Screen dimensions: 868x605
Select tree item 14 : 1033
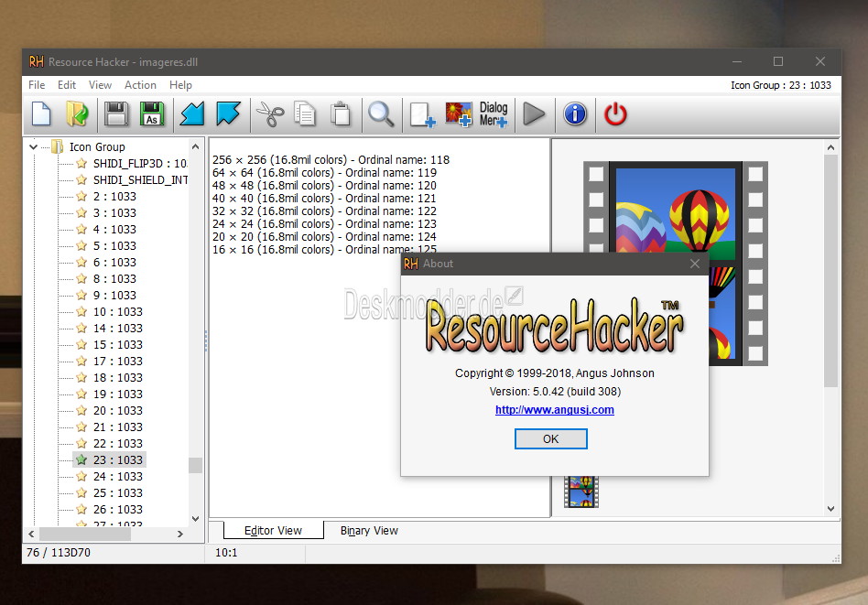[x=118, y=329]
